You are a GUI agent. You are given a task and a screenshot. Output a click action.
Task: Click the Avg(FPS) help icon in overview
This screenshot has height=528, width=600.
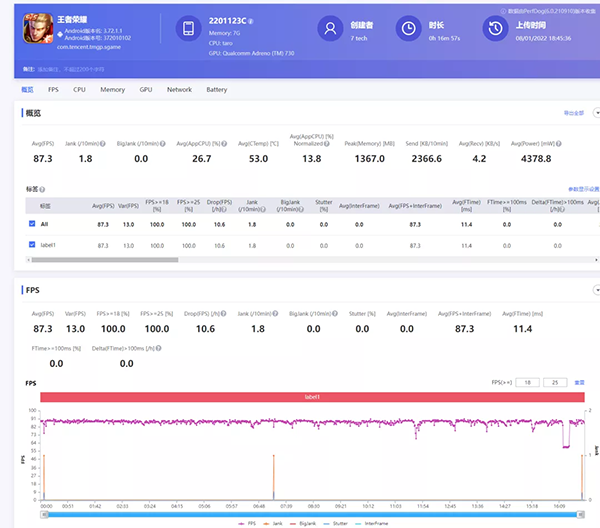[x=58, y=143]
